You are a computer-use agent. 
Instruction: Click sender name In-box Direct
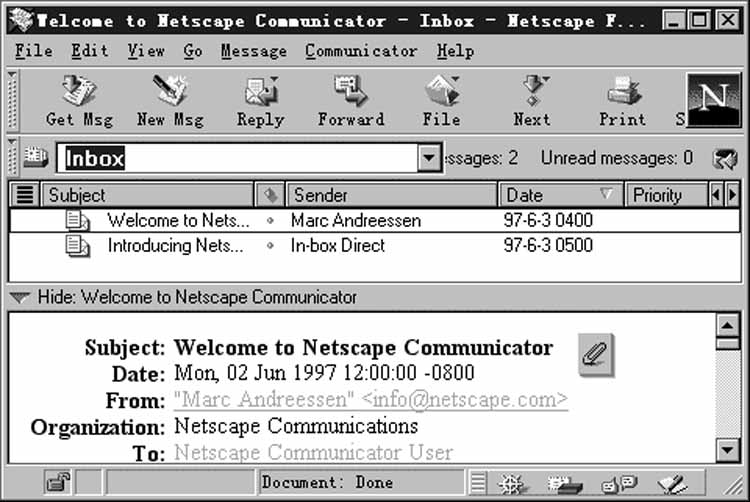click(x=338, y=246)
